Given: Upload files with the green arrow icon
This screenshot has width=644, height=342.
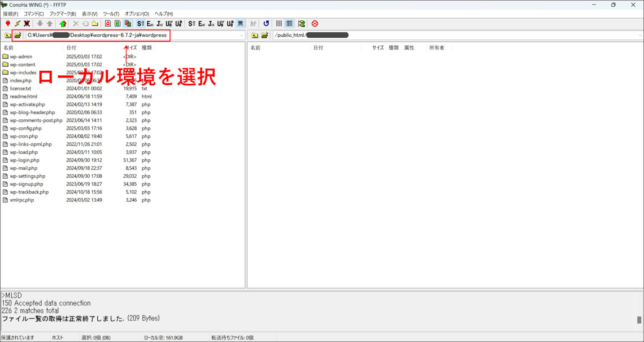Looking at the screenshot, I should coord(63,23).
